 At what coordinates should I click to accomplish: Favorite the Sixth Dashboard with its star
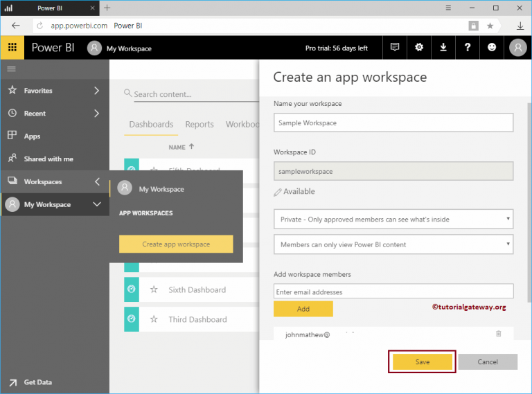point(154,289)
